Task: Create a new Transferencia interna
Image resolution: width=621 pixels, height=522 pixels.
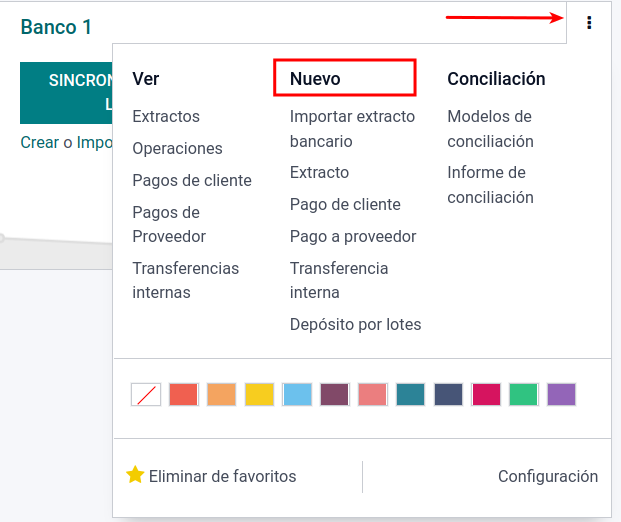Action: pos(339,280)
